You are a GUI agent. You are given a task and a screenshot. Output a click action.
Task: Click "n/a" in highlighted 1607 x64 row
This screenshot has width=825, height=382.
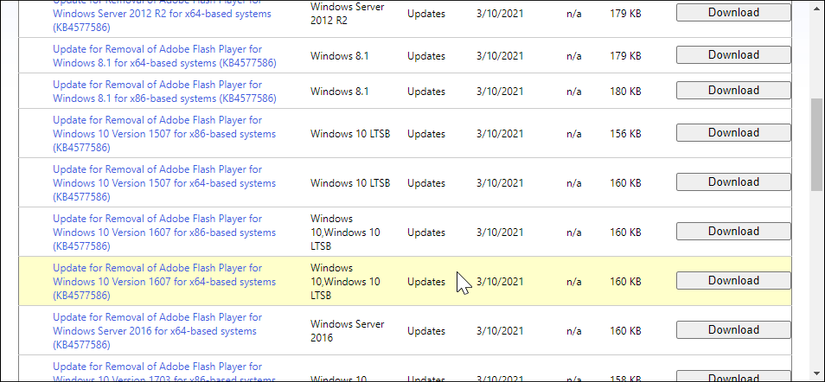[574, 282]
